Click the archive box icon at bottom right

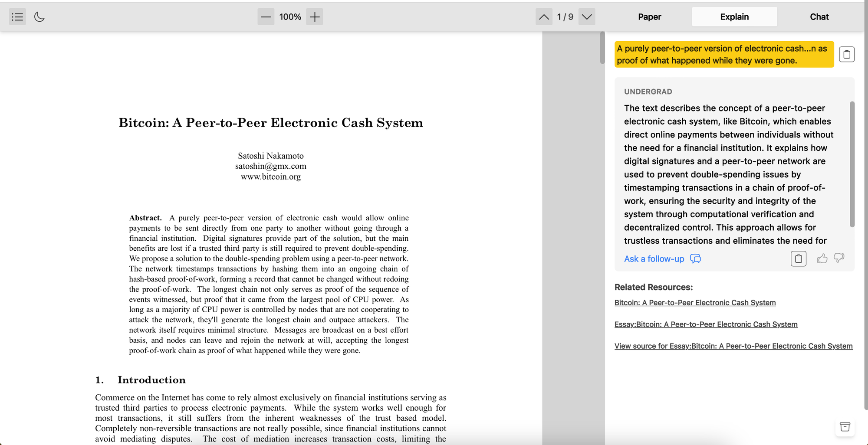(x=845, y=427)
